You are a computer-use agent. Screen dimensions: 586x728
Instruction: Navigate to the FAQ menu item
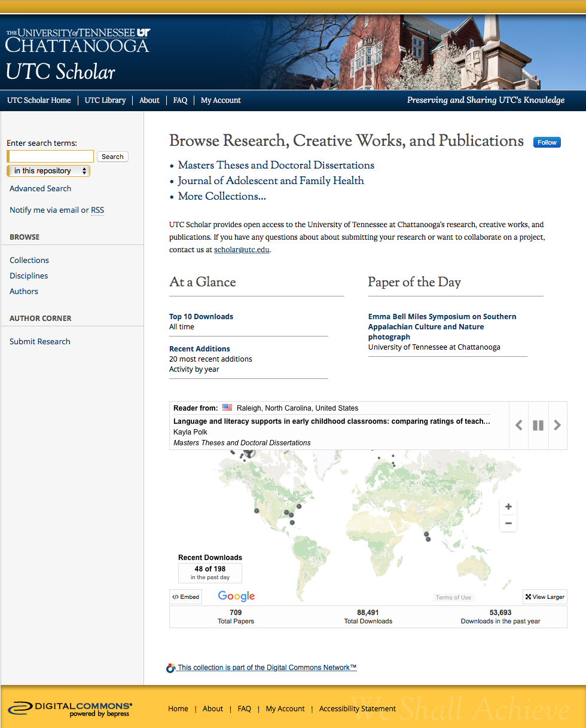coord(180,100)
